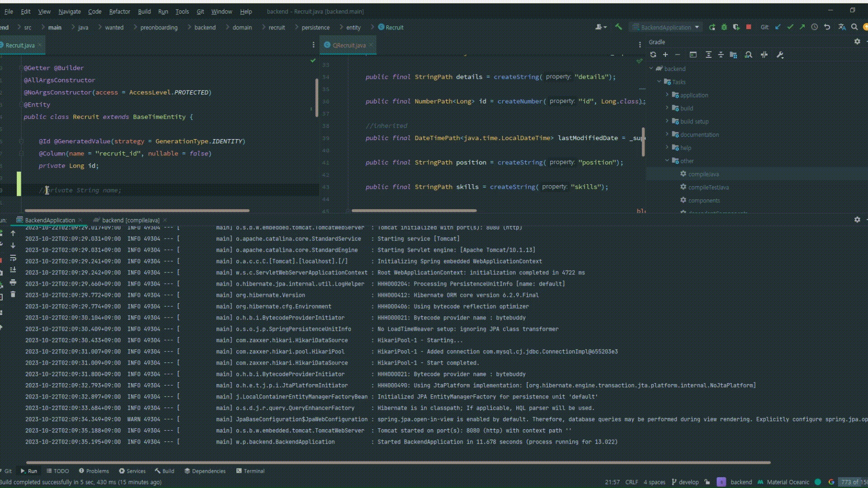Open the Refactor menu
This screenshot has width=868, height=488.
point(119,11)
